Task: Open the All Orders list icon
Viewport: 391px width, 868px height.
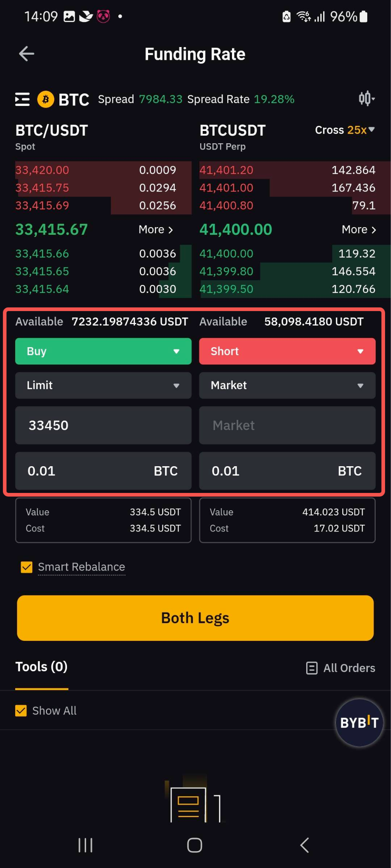Action: (x=312, y=668)
